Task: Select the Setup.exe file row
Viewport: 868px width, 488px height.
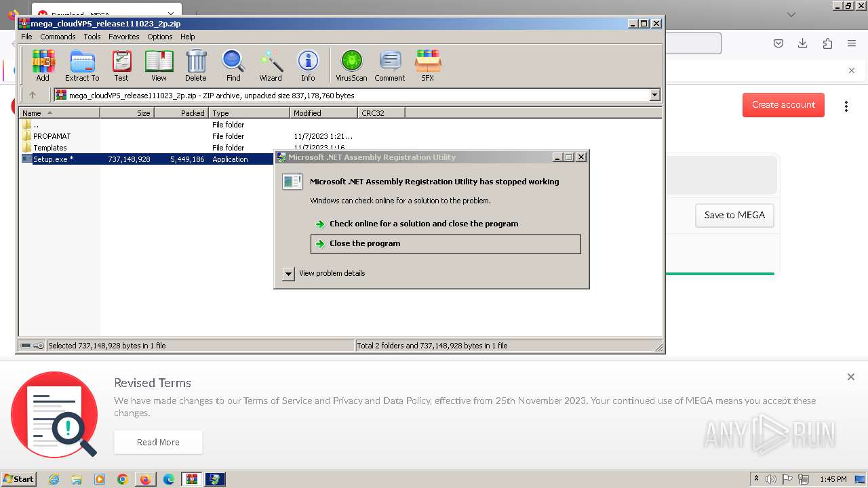Action: [146, 159]
